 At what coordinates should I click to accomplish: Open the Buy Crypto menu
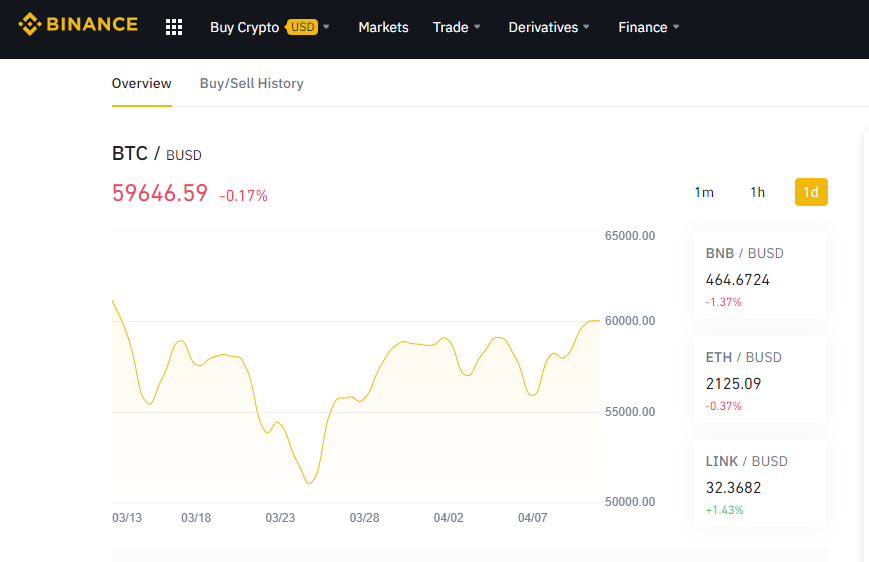pyautogui.click(x=244, y=27)
